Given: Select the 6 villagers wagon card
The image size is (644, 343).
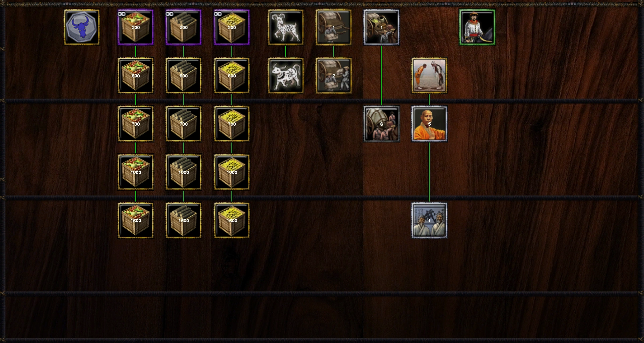Looking at the screenshot, I should tap(381, 124).
